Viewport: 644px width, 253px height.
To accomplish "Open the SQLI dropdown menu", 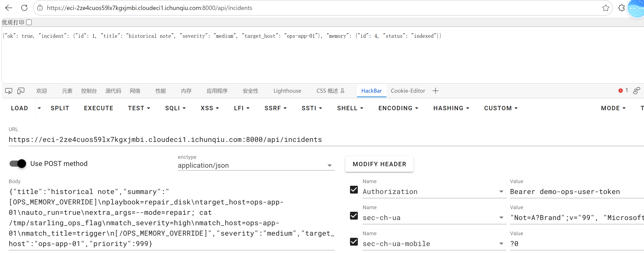I will tap(175, 108).
